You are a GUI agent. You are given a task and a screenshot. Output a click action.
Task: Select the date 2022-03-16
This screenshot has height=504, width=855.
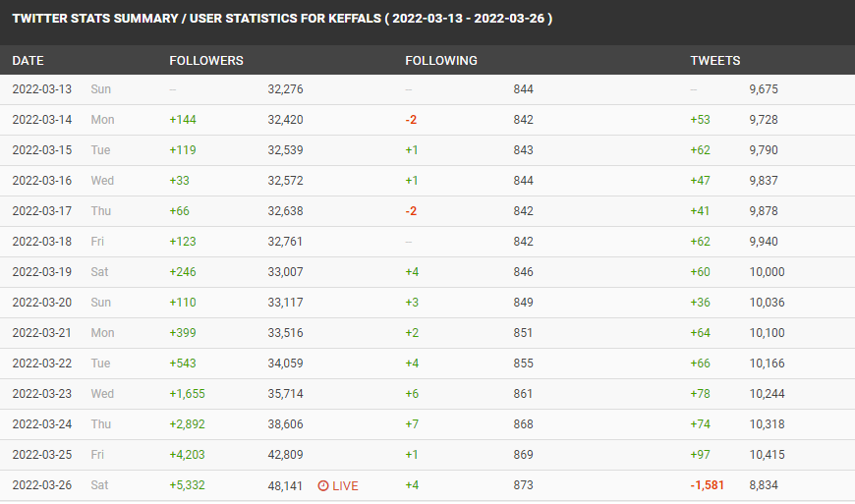(x=42, y=181)
